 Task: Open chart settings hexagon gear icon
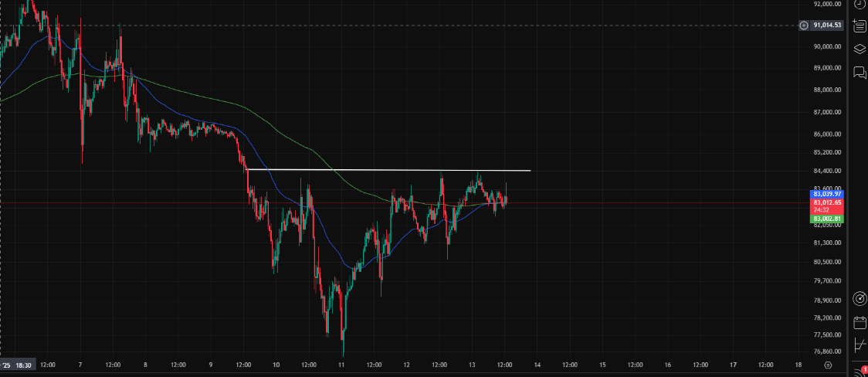(828, 365)
